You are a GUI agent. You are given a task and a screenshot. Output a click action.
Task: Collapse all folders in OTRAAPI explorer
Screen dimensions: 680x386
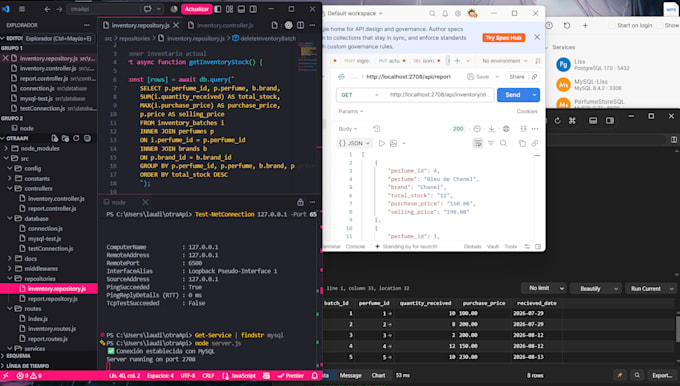[x=87, y=138]
